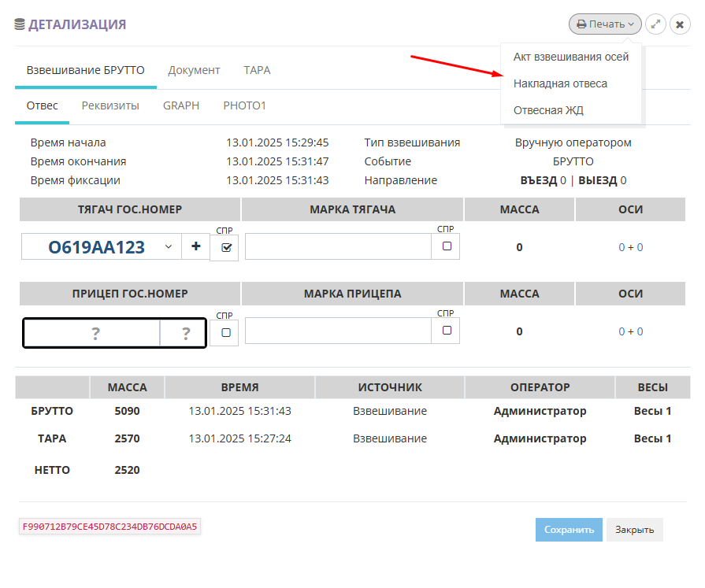Viewport: 705px width, 588px height.
Task: Select Накладная отвеса from print menu
Action: [560, 83]
